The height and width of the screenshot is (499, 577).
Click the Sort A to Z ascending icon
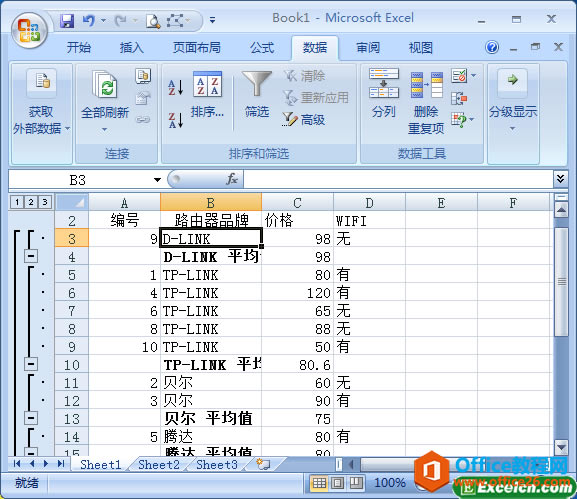coord(176,88)
